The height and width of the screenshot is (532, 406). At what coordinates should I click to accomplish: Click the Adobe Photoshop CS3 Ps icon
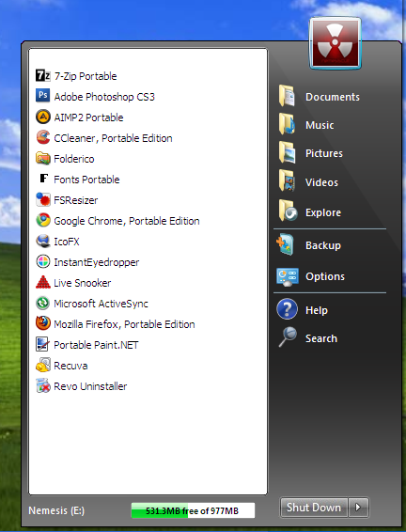click(x=43, y=95)
